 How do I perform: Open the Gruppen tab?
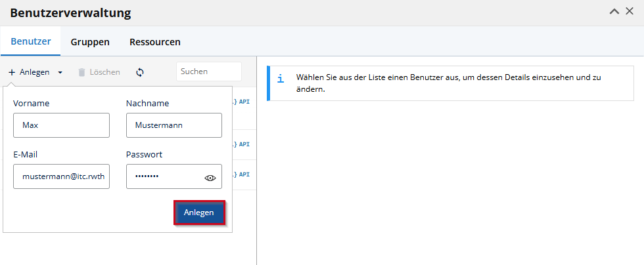coord(90,42)
